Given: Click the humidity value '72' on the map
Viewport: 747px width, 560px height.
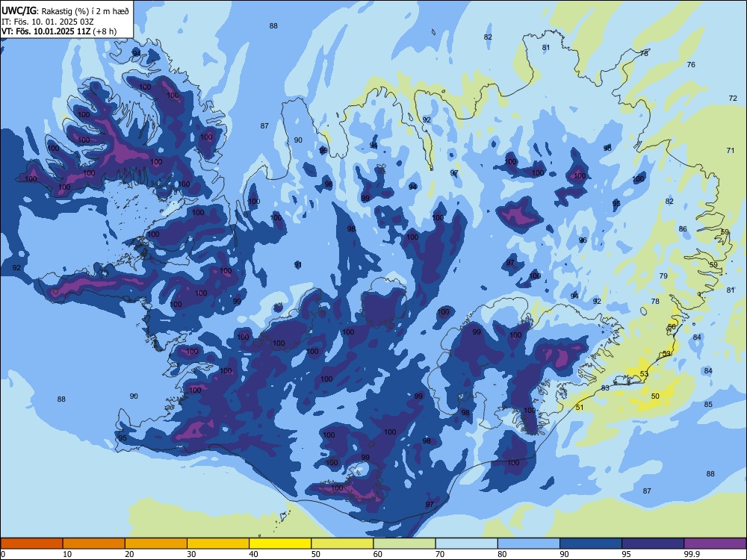Looking at the screenshot, I should pos(733,98).
